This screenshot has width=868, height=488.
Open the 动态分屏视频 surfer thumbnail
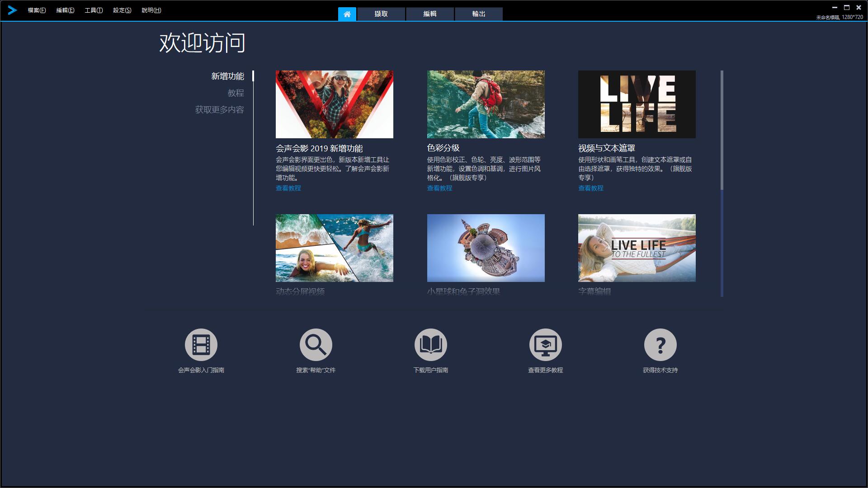click(x=335, y=248)
